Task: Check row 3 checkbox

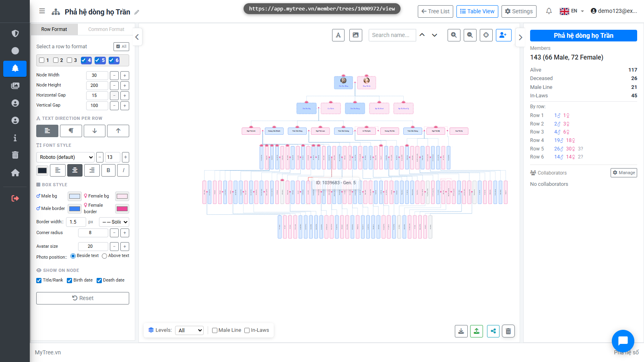Action: click(70, 60)
